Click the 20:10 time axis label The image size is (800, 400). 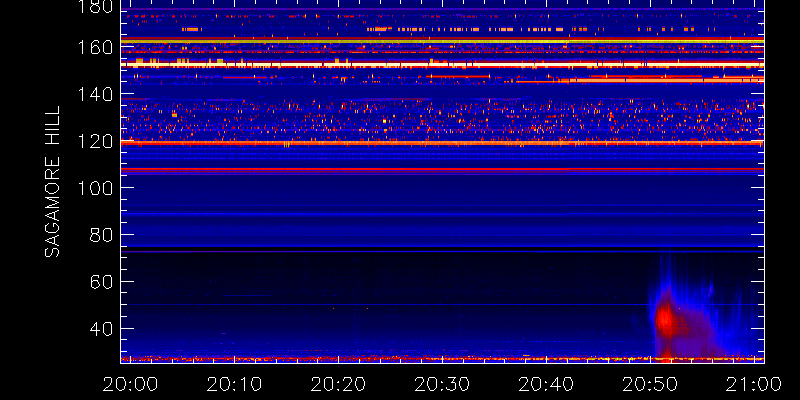(234, 384)
